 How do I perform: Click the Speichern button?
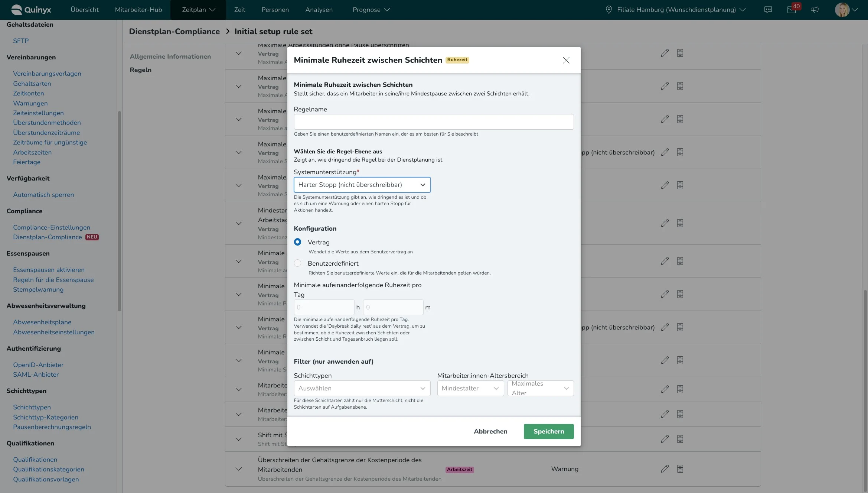pyautogui.click(x=548, y=431)
